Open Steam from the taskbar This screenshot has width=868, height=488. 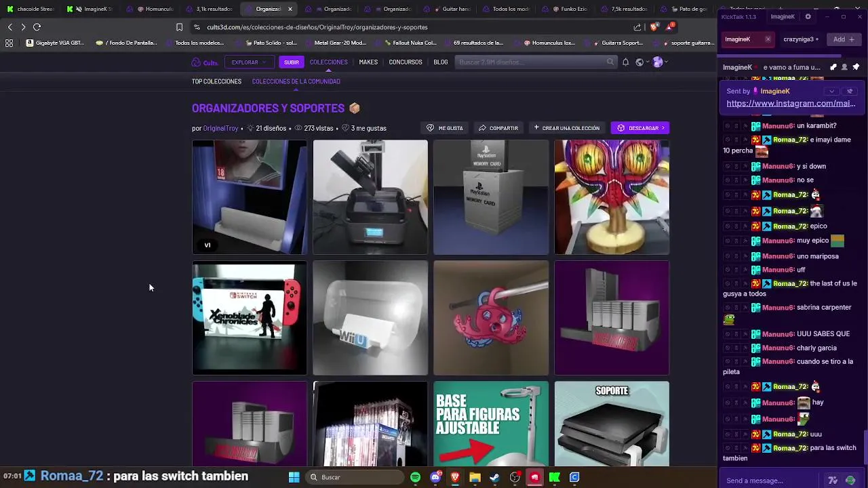pos(495,477)
